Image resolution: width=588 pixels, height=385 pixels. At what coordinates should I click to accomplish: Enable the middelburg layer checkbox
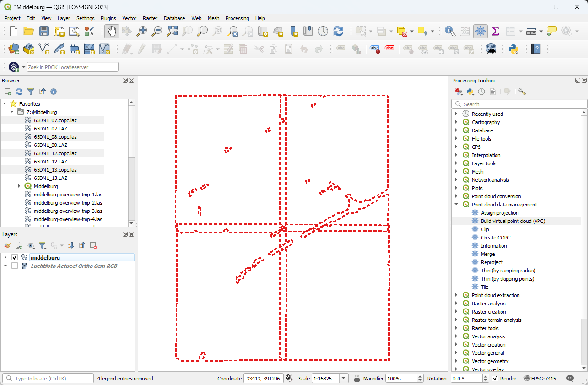[14, 257]
